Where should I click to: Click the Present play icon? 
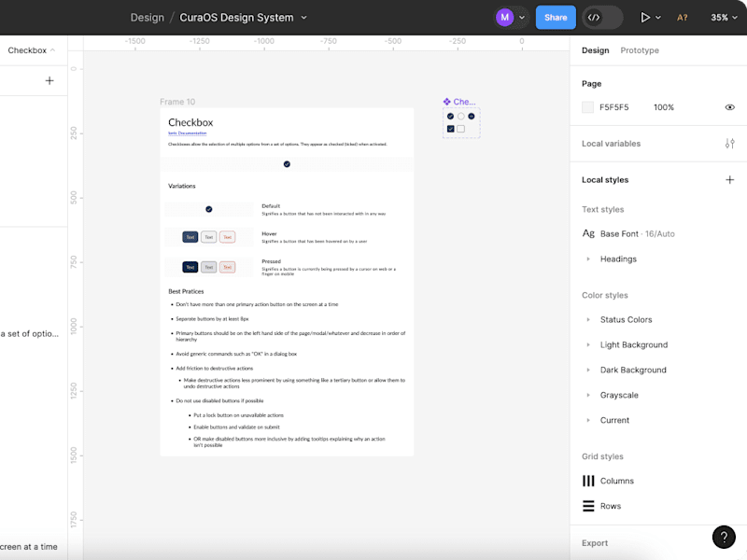coord(645,18)
